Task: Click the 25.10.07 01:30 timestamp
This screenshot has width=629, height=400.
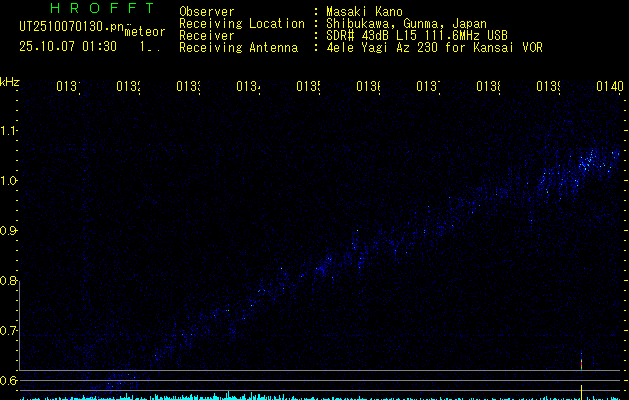Action: pos(67,46)
